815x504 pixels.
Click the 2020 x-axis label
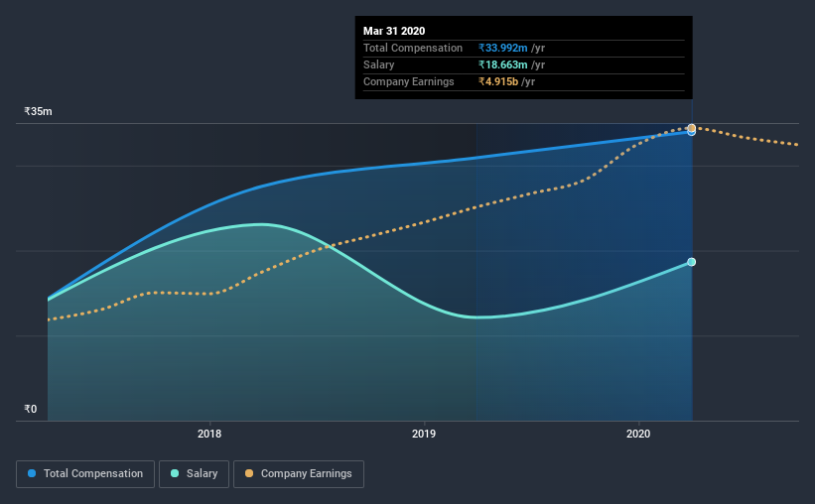coord(638,434)
